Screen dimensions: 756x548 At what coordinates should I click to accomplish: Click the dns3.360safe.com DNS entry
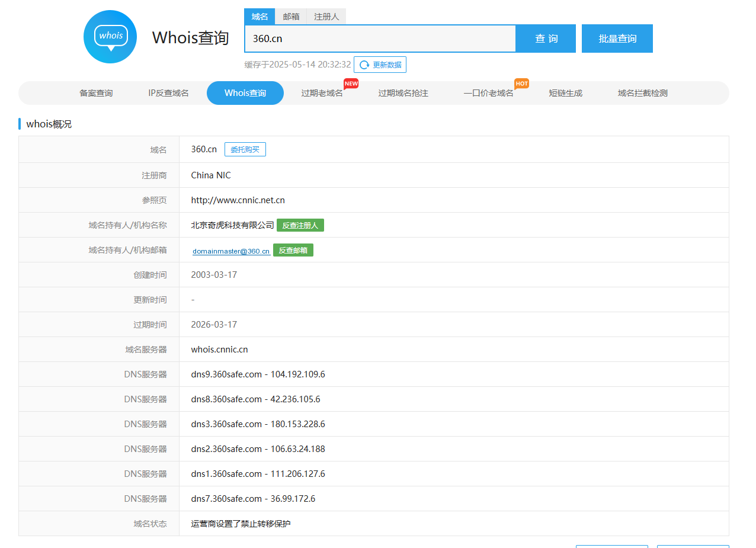[258, 424]
